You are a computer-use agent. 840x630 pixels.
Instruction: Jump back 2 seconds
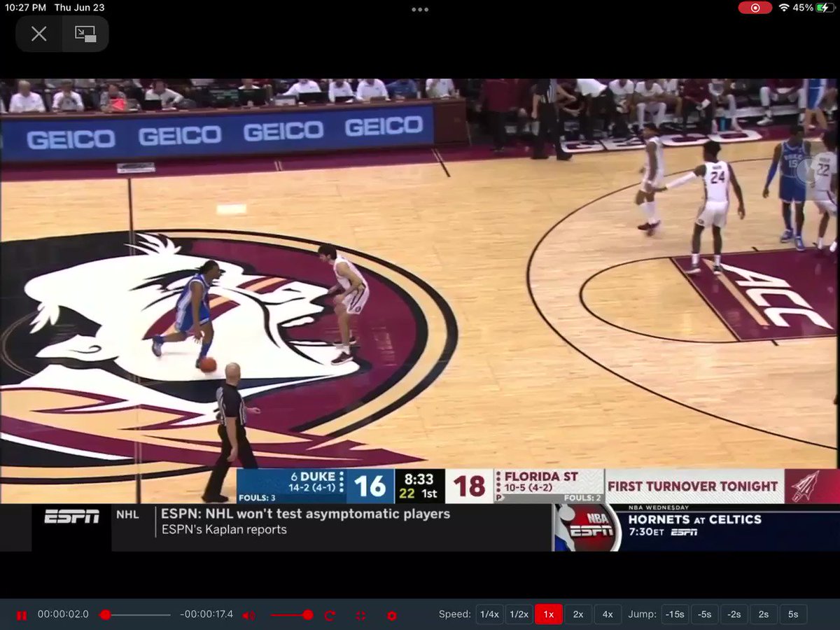tap(734, 615)
